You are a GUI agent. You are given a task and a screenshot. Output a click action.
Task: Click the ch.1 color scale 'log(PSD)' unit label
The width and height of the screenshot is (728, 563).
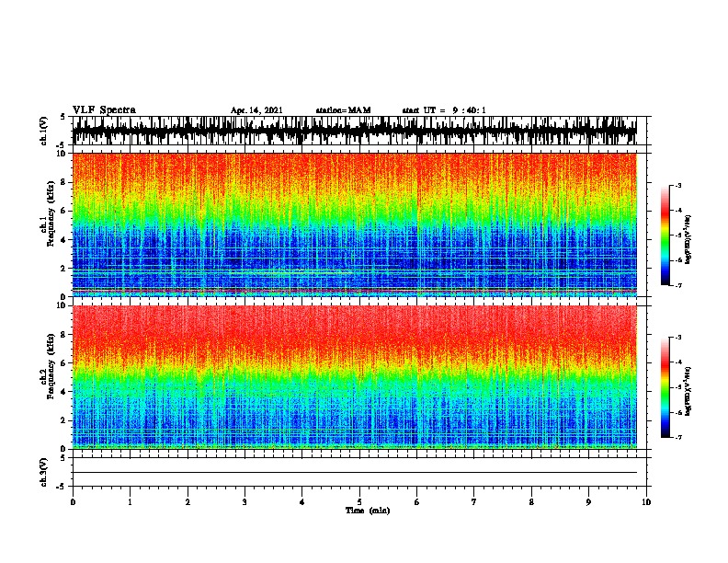(688, 239)
